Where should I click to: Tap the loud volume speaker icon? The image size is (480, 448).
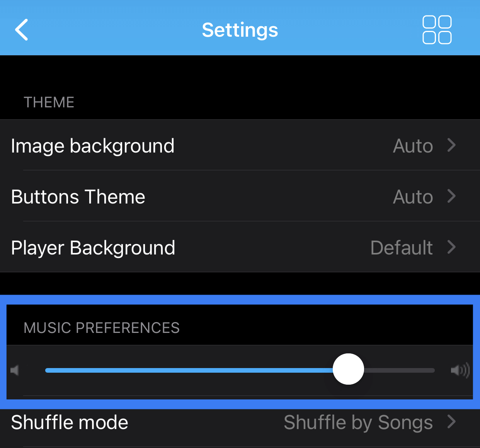pyautogui.click(x=460, y=370)
